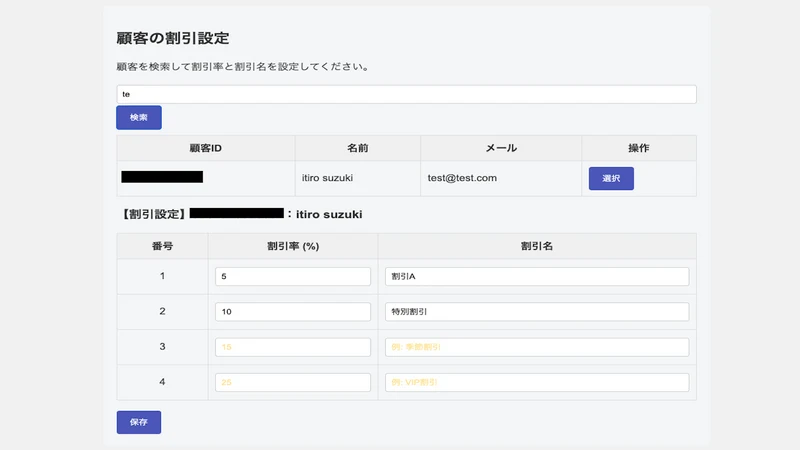Screen dimensions: 800x450
Task: Click the 操作 column header
Action: pyautogui.click(x=639, y=148)
